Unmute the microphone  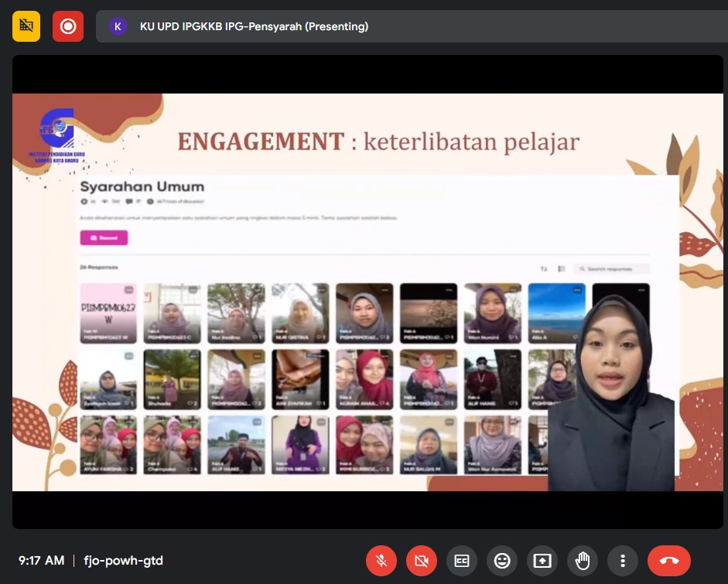point(381,561)
